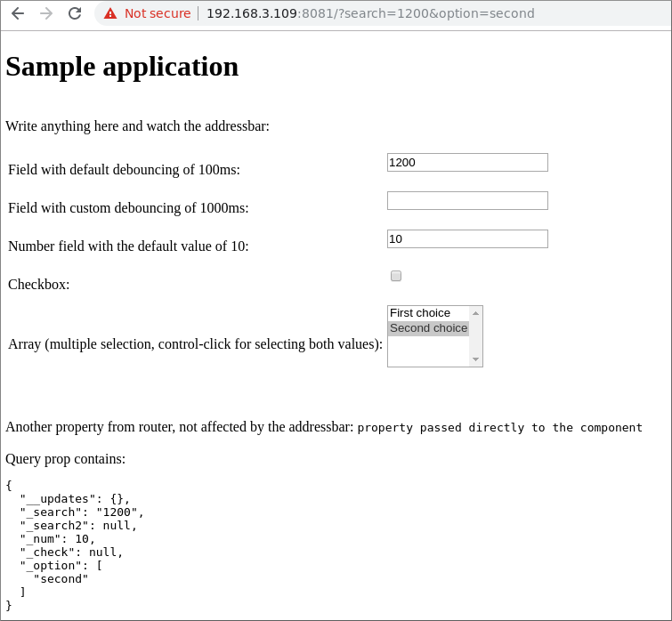Click the listbox scroll down arrow
Viewport: 672px width, 621px height.
pos(475,359)
